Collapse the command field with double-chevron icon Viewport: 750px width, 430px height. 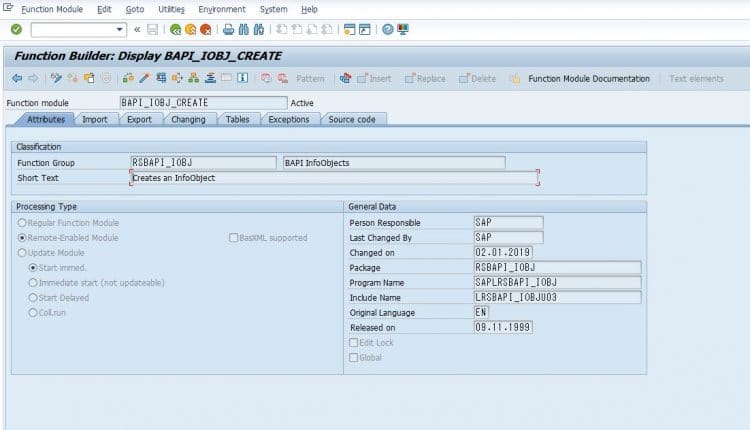click(x=137, y=30)
